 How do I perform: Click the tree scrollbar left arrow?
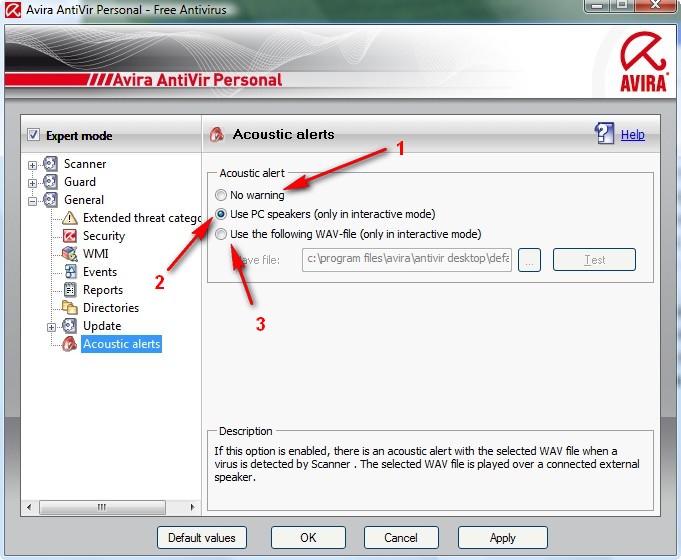tap(29, 507)
